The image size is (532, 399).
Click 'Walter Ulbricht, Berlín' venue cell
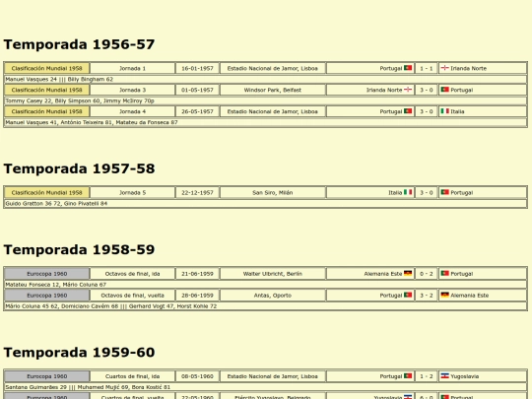click(273, 274)
